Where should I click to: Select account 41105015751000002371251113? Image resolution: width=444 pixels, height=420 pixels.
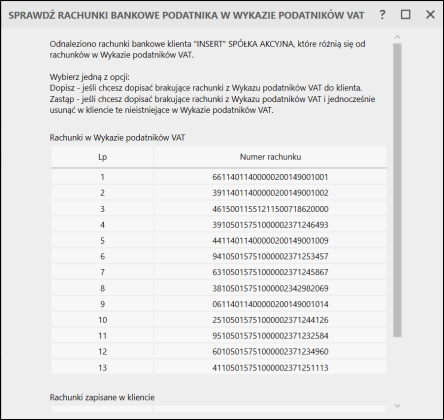(270, 368)
